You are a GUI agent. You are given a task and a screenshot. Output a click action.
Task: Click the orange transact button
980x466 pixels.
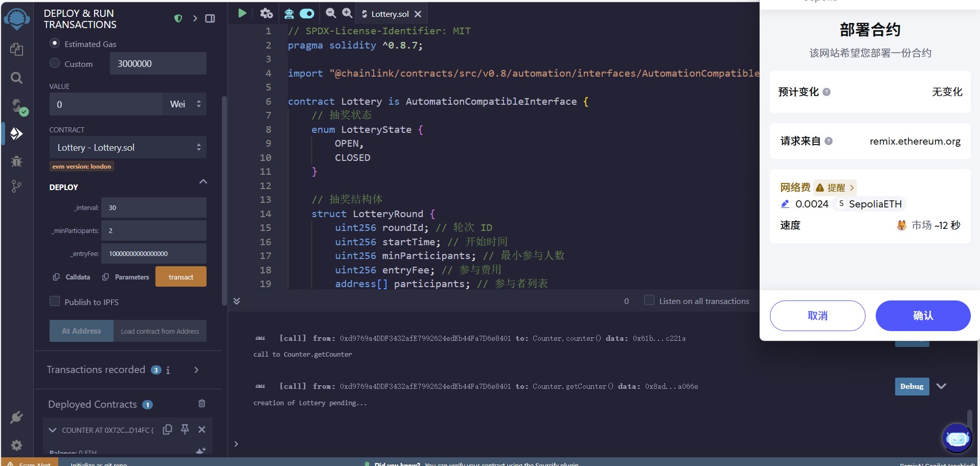[181, 277]
